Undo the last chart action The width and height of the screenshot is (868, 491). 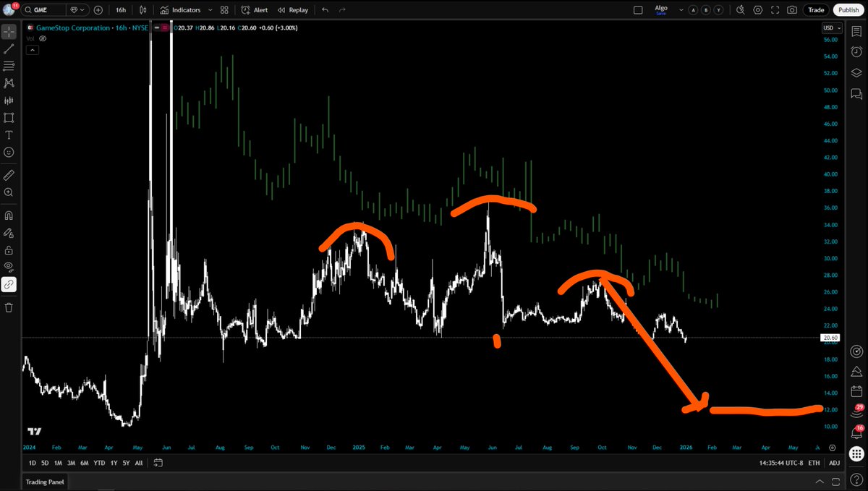(325, 10)
